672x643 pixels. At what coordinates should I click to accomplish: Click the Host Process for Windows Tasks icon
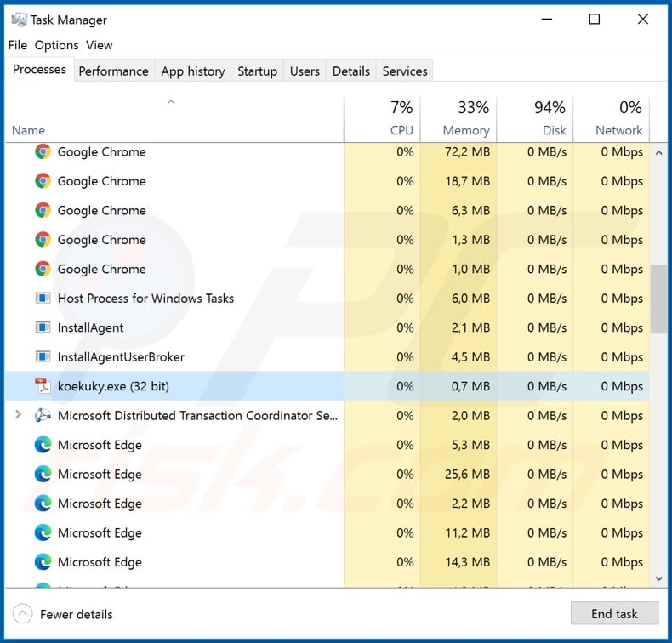tap(43, 299)
